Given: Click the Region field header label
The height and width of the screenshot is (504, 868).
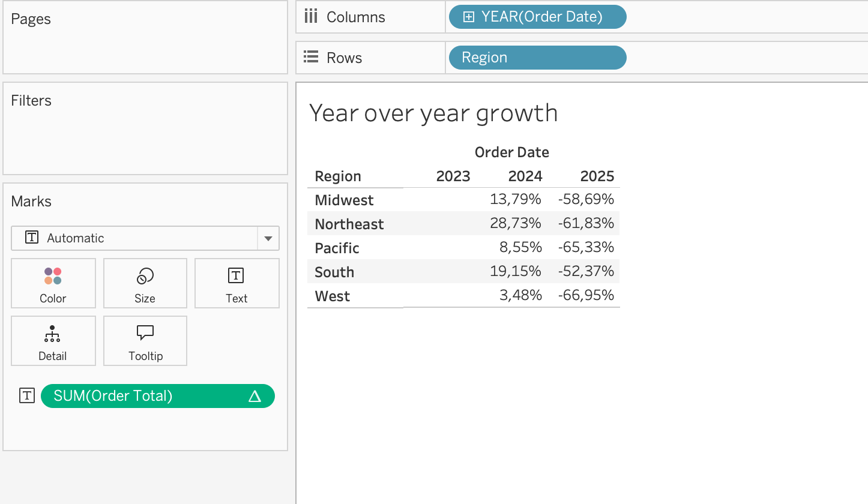Looking at the screenshot, I should pyautogui.click(x=338, y=176).
